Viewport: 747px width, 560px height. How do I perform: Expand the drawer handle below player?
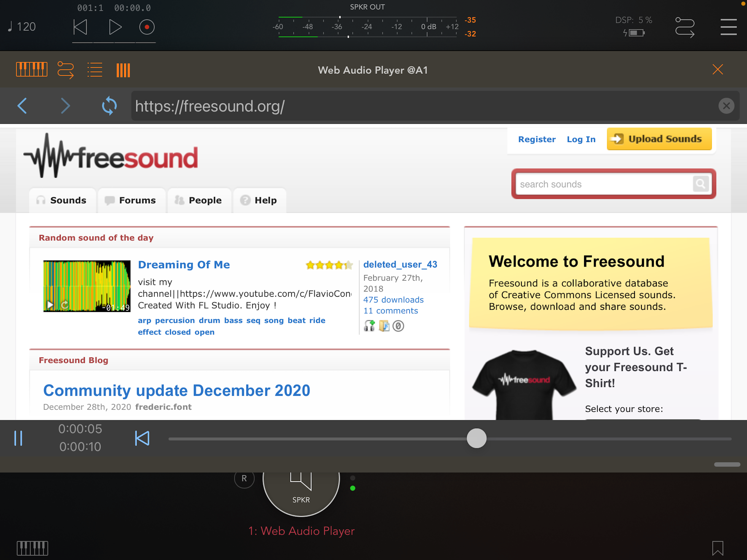coord(727,464)
